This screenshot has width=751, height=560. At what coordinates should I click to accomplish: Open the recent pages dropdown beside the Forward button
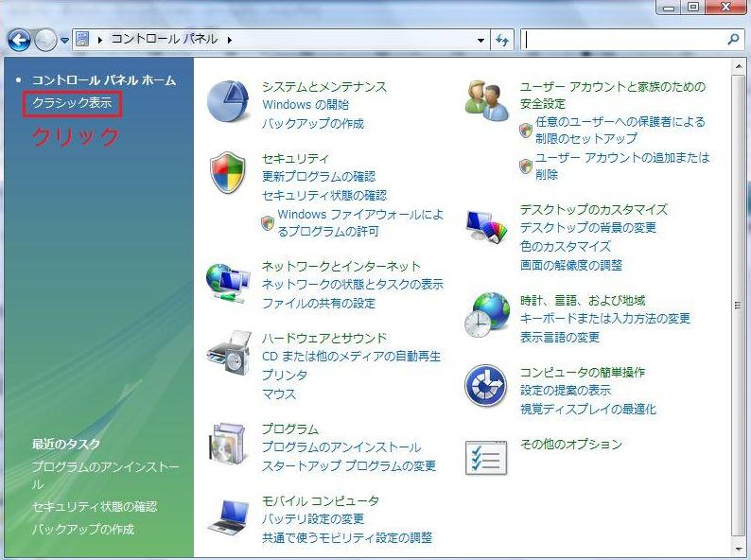tap(65, 40)
